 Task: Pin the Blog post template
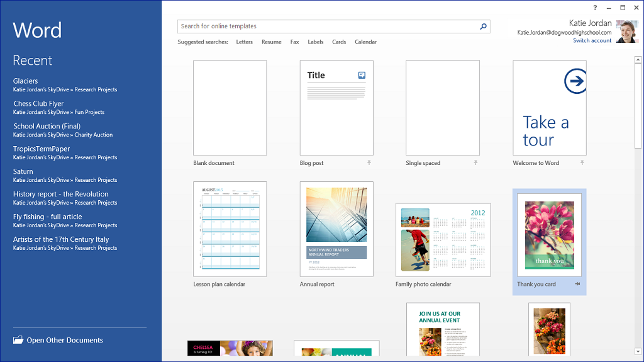(x=369, y=163)
